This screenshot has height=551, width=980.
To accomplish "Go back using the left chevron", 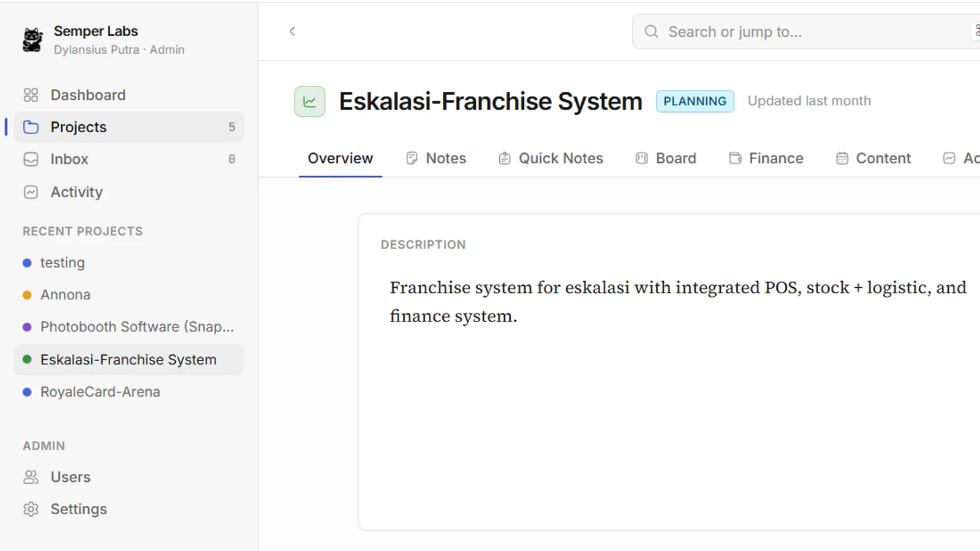I will 292,31.
